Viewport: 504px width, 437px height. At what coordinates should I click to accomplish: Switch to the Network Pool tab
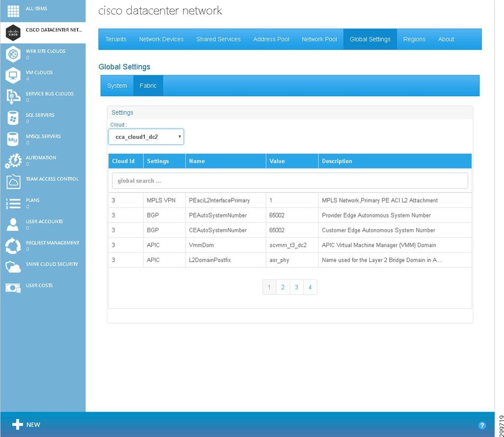tap(319, 39)
